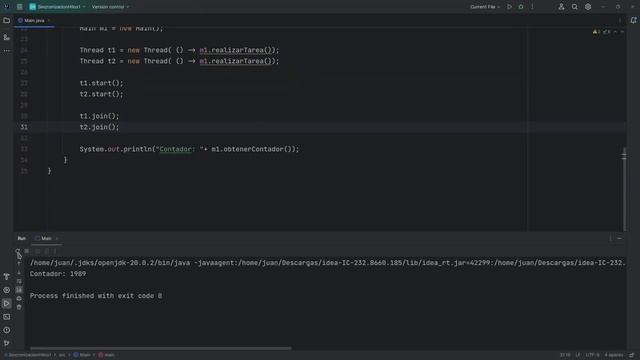Viewport: 640px width, 360px height.
Task: Open the Services tool window icon
Action: click(7, 290)
